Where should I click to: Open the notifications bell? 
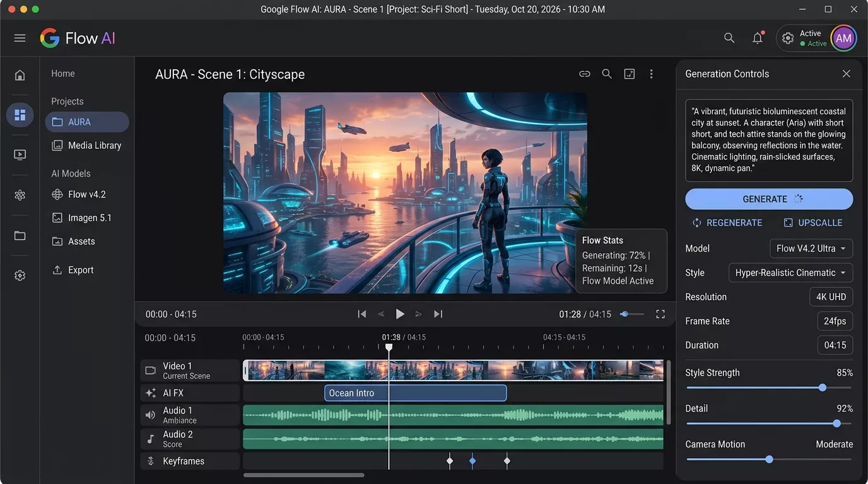758,38
